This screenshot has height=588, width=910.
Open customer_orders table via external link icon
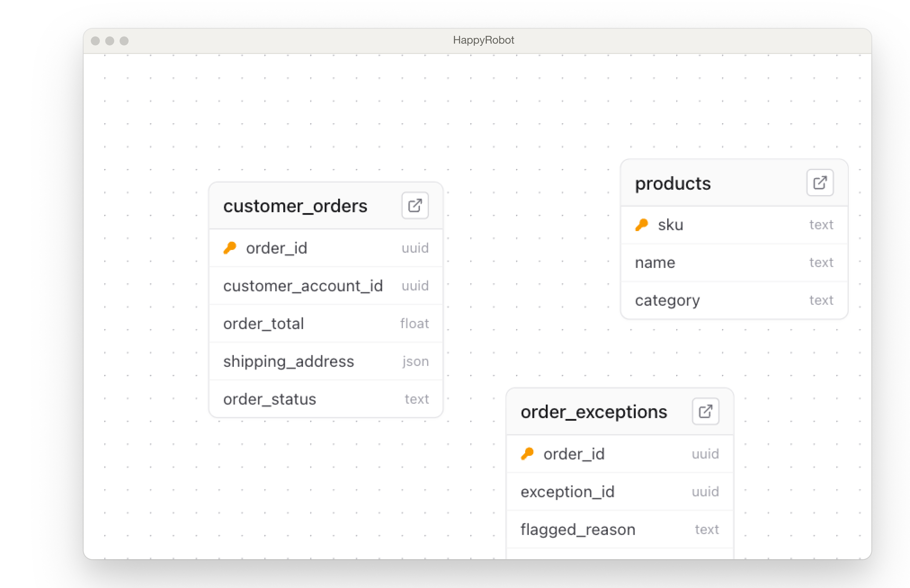click(x=415, y=206)
